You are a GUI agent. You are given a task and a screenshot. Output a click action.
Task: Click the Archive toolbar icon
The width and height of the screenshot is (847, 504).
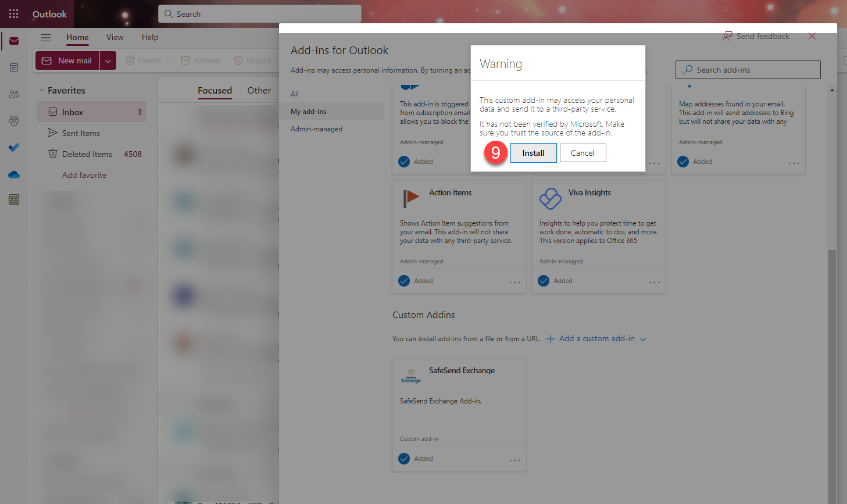[185, 60]
